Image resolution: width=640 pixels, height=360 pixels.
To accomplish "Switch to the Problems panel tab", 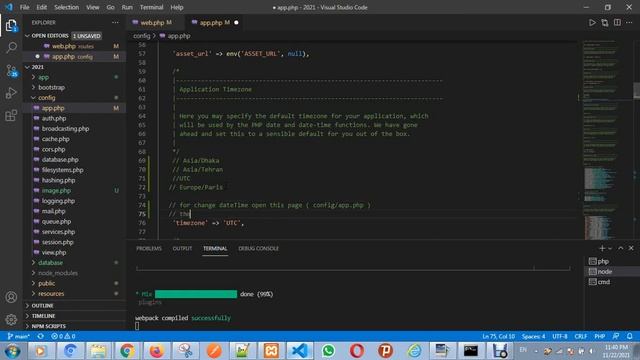I will (x=149, y=248).
